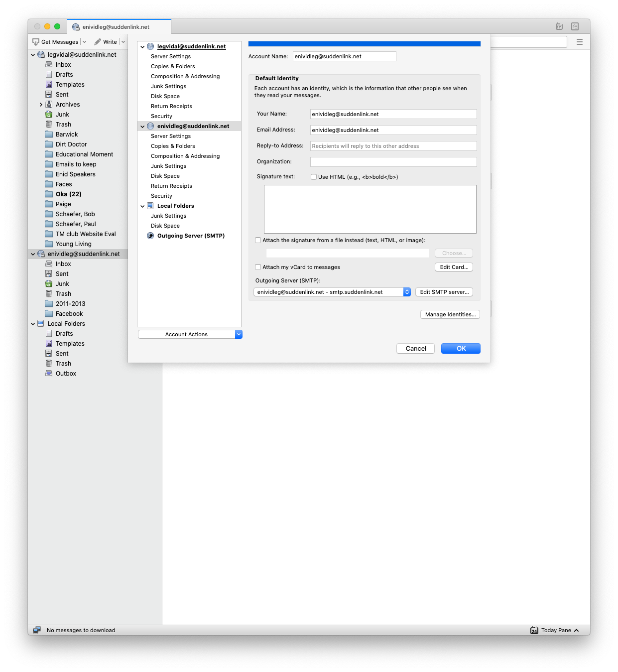Open the Educational Moment folder
The height and width of the screenshot is (672, 618).
(84, 154)
